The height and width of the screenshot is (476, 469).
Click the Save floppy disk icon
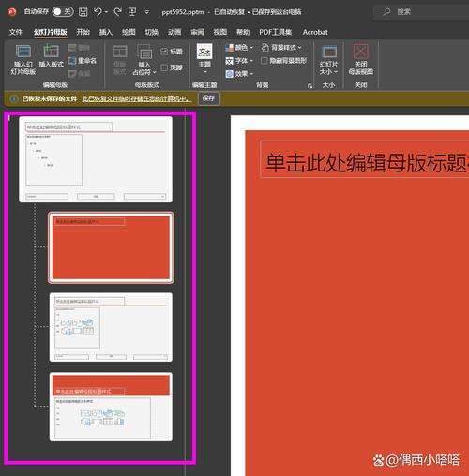tap(83, 12)
